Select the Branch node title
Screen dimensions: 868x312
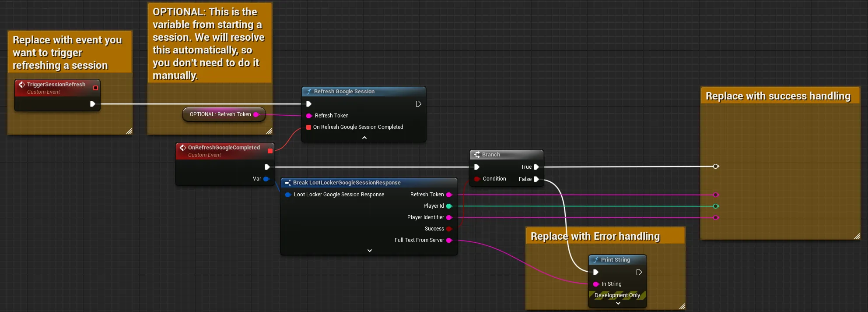click(x=491, y=155)
